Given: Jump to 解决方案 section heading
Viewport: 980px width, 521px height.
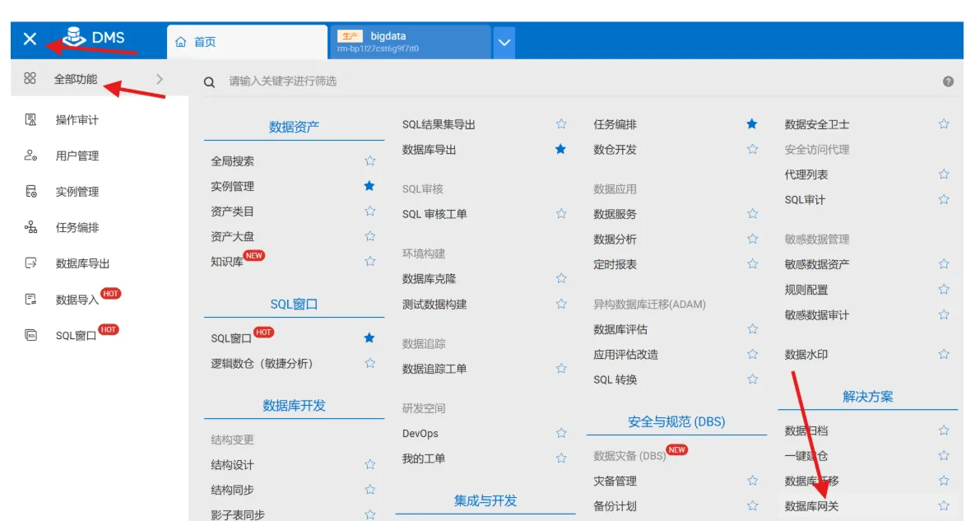Looking at the screenshot, I should click(867, 397).
